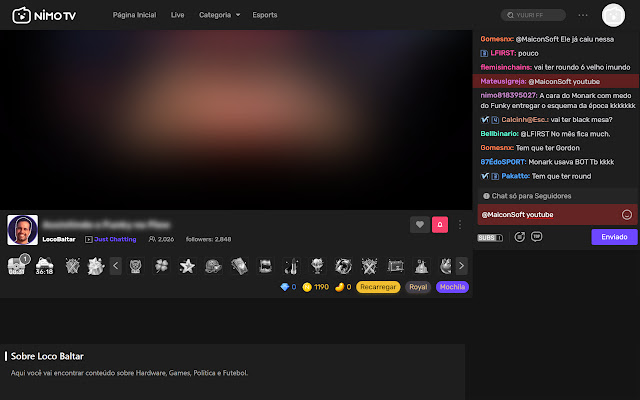
Task: Open the user profile avatar
Action: pyautogui.click(x=612, y=16)
